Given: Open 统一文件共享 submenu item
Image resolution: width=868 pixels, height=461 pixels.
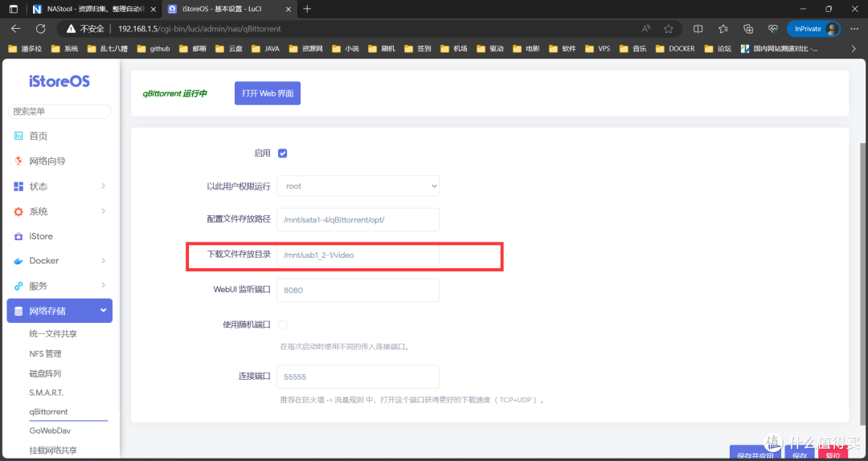Looking at the screenshot, I should click(53, 334).
